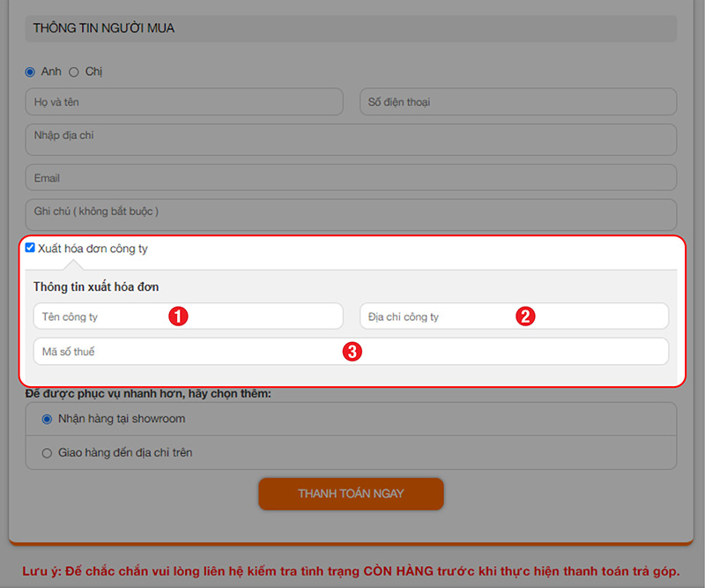Click the red number 2 marker
This screenshot has height=588, width=705.
pyautogui.click(x=525, y=316)
